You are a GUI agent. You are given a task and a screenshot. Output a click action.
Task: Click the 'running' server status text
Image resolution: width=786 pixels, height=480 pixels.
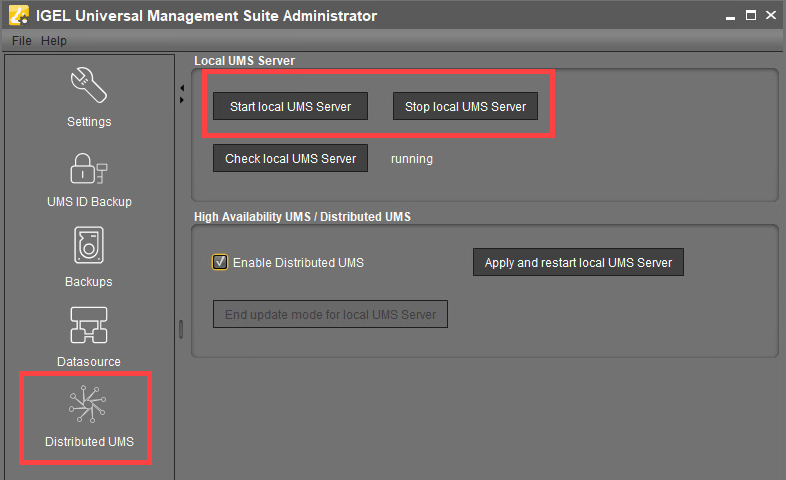click(x=412, y=159)
